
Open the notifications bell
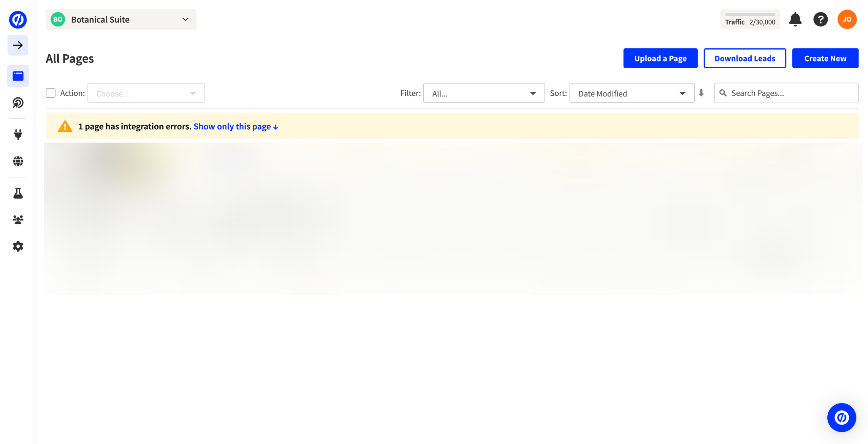(x=795, y=19)
